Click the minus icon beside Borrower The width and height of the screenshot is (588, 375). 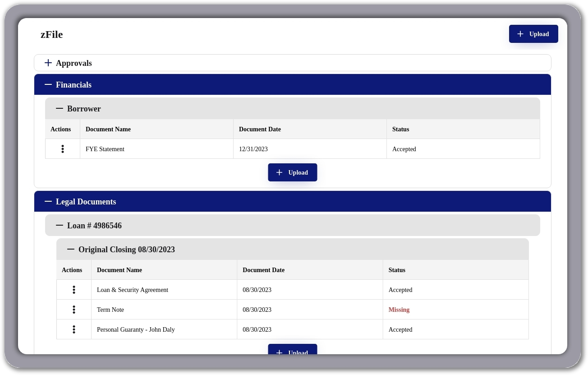point(60,108)
